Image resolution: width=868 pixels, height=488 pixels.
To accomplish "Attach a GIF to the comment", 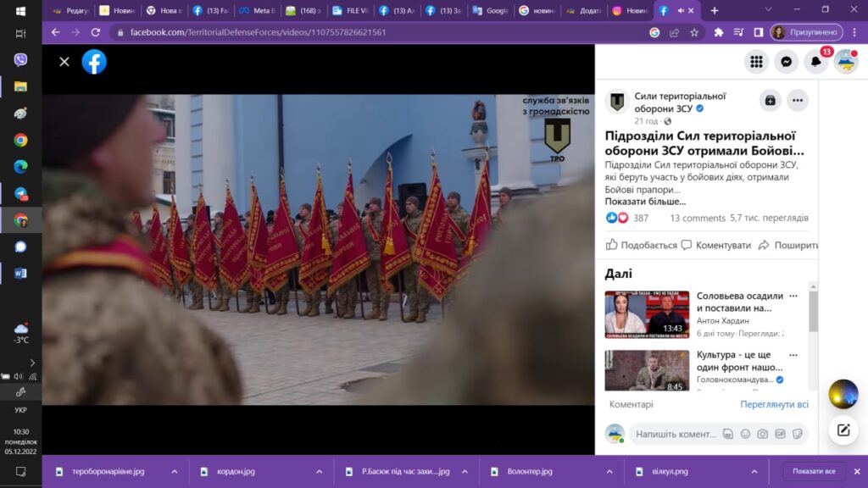I will point(780,434).
